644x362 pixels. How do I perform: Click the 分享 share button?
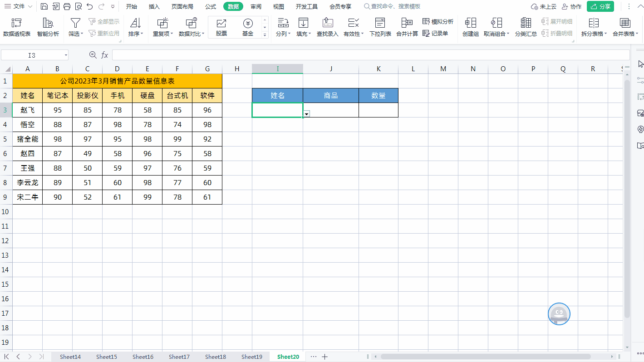(600, 6)
